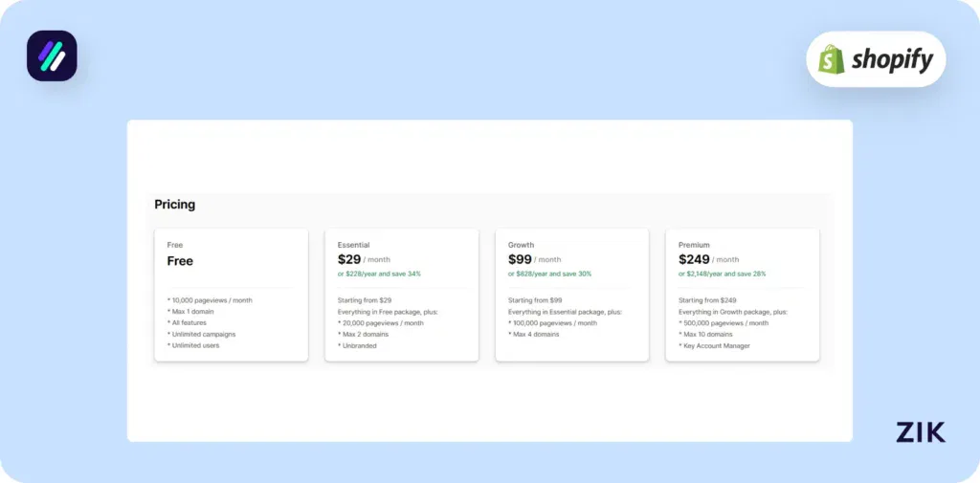Click 'Unlimited campaigns' line
This screenshot has width=980, height=483.
pyautogui.click(x=201, y=335)
